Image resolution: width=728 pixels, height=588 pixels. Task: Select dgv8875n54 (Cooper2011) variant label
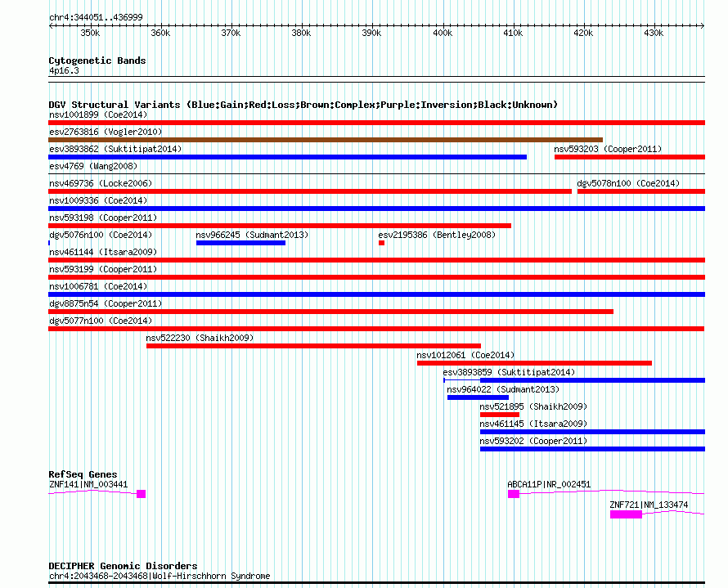tap(106, 303)
